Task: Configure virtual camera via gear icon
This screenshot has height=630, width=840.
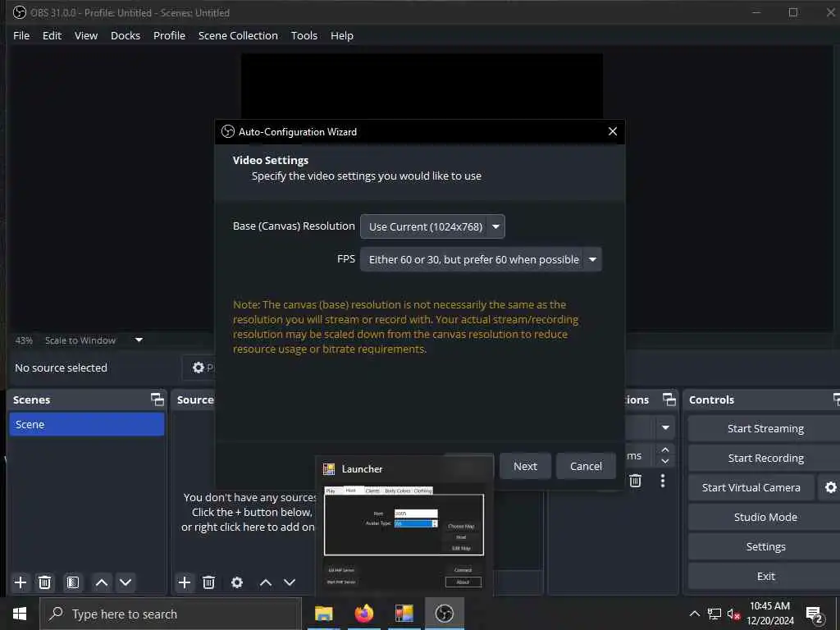Action: pyautogui.click(x=830, y=487)
